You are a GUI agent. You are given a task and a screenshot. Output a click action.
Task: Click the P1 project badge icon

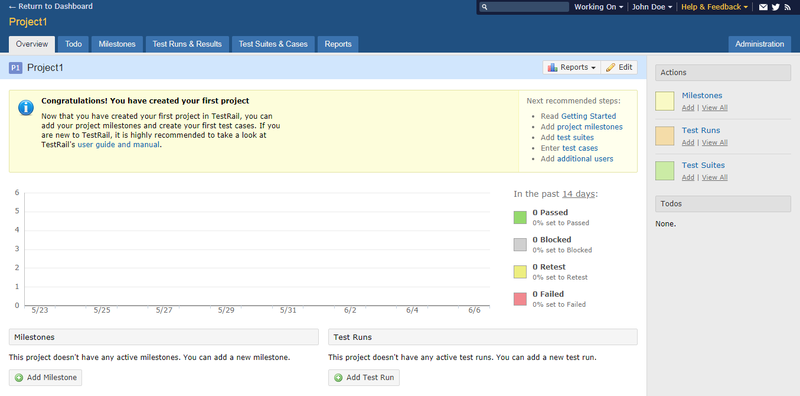pyautogui.click(x=16, y=67)
